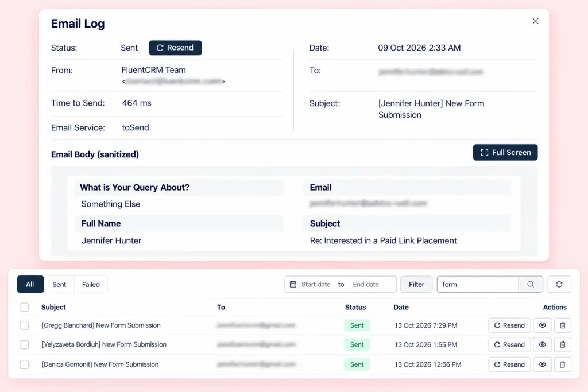
Task: Select the Yelyzaveta Bordiuh row checkbox
Action: (x=24, y=344)
